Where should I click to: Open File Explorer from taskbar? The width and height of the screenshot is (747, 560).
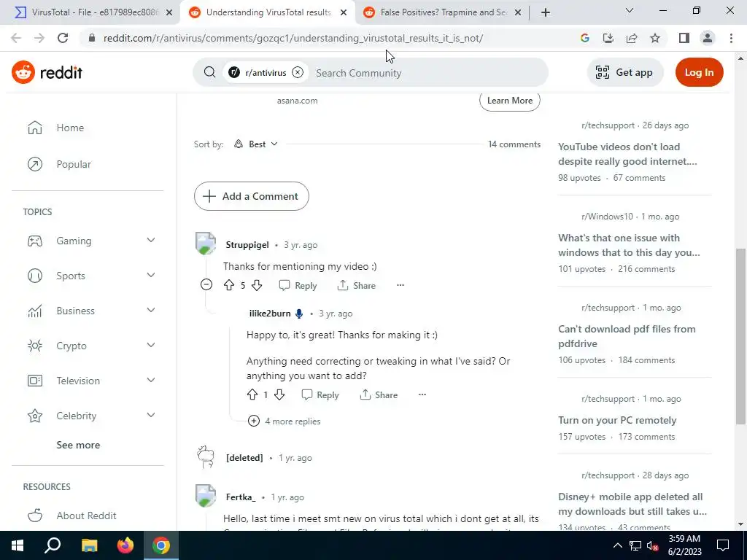point(89,545)
